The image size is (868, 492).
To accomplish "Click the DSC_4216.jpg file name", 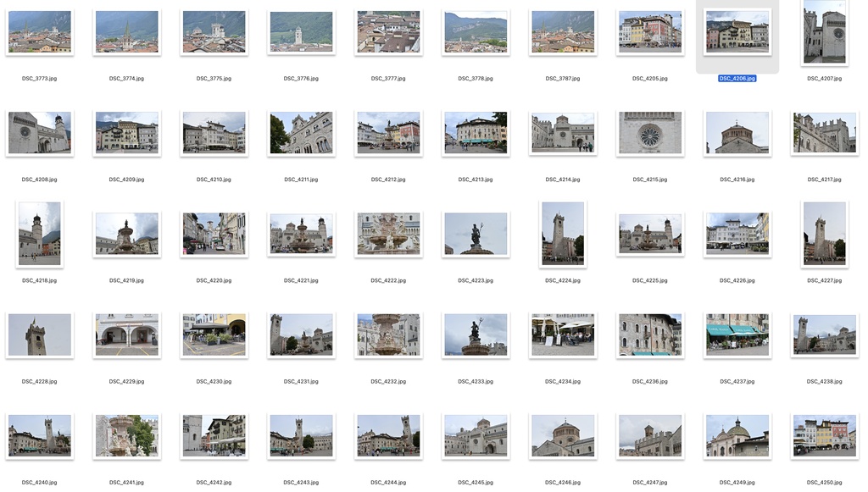I will [737, 180].
